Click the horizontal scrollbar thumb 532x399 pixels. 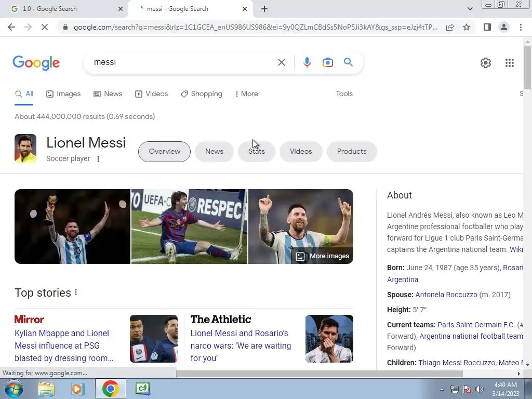coord(320,374)
